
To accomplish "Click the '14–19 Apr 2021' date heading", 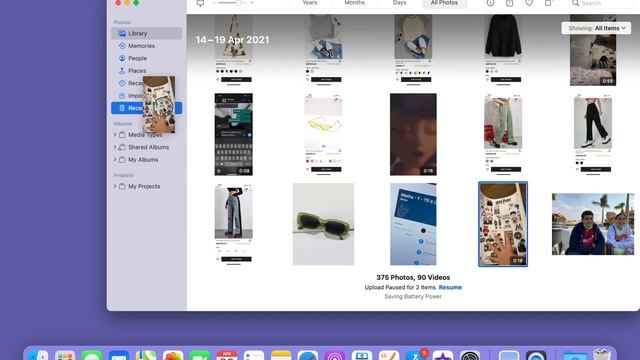I will click(232, 40).
